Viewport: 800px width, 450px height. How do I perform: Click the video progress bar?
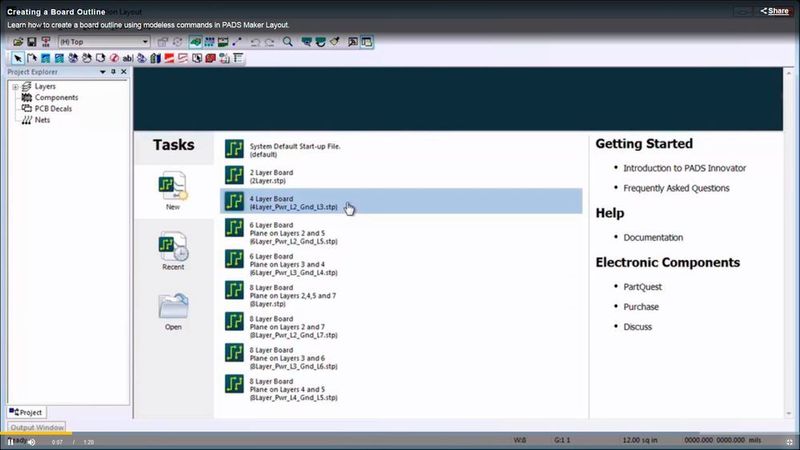400,434
